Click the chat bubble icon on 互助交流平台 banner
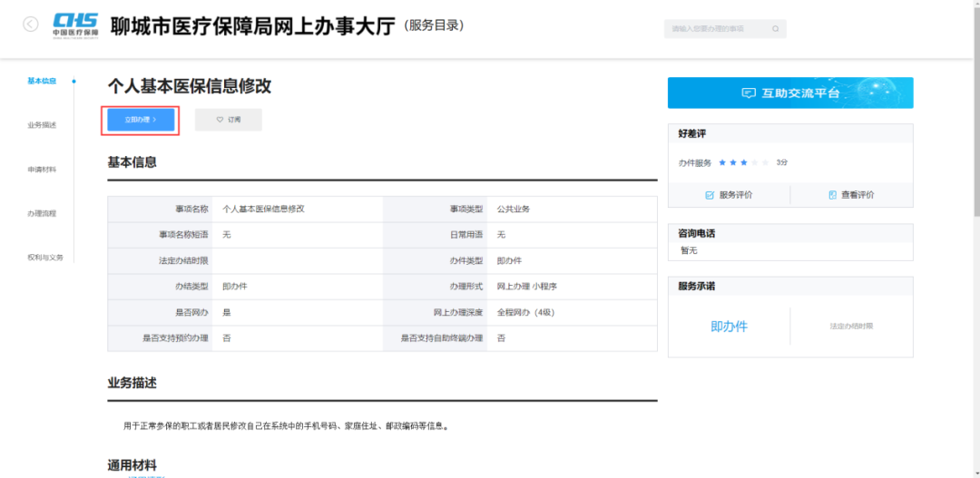The width and height of the screenshot is (980, 478). (749, 93)
